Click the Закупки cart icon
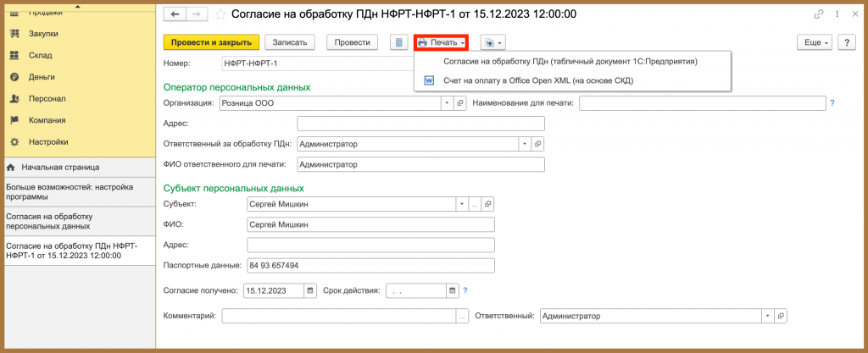Screen dimensions: 868x353 click(15, 34)
